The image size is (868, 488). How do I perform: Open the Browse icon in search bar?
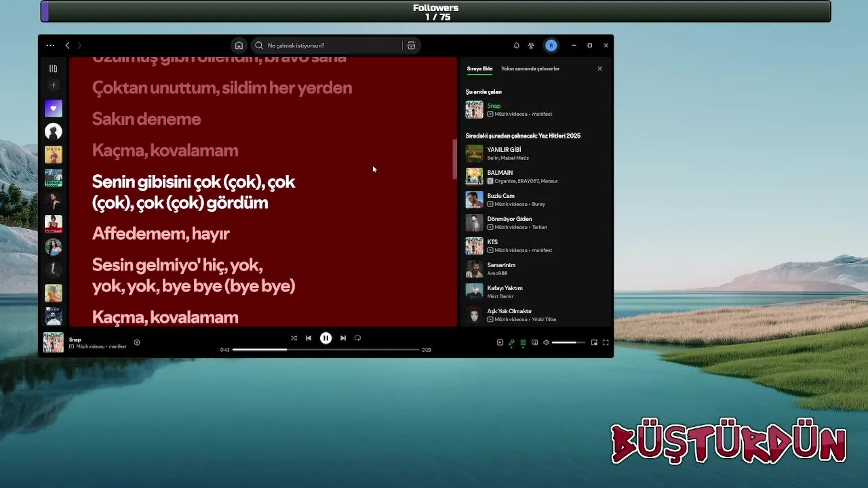(411, 45)
